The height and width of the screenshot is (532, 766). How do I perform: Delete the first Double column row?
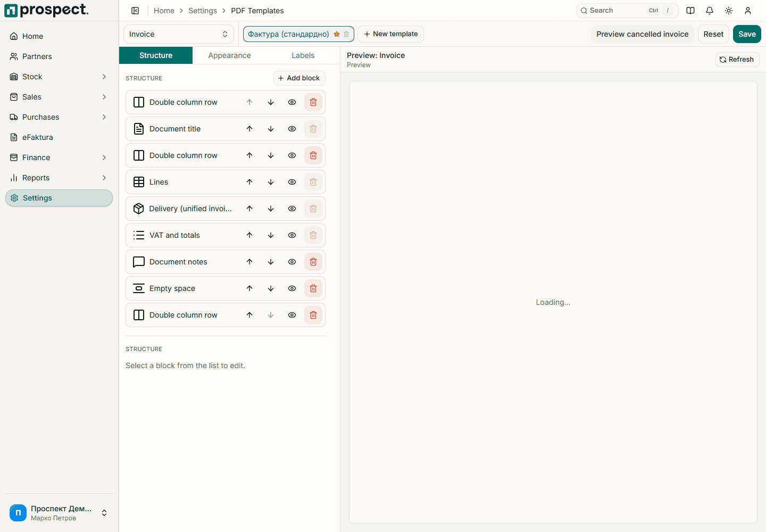(x=313, y=102)
